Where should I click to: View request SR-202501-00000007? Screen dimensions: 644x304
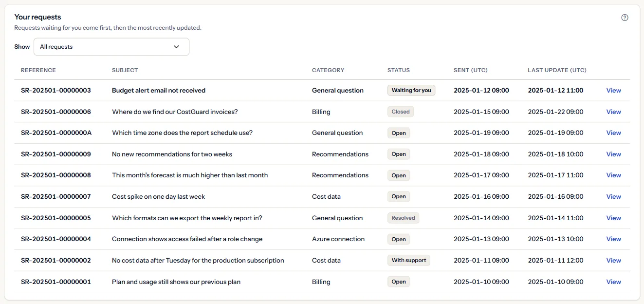coord(613,196)
